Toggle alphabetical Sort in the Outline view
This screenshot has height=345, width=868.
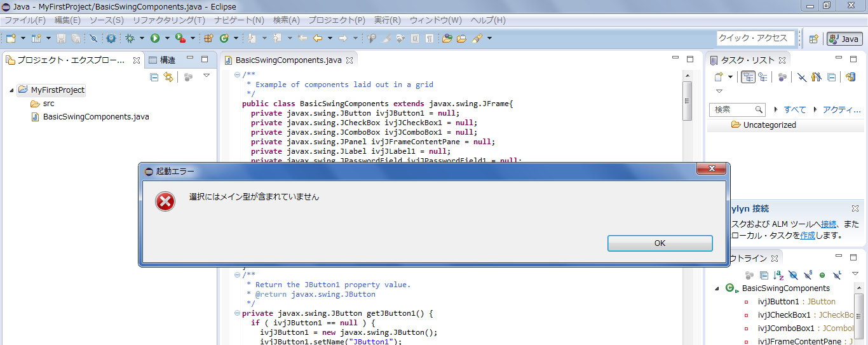pyautogui.click(x=778, y=275)
